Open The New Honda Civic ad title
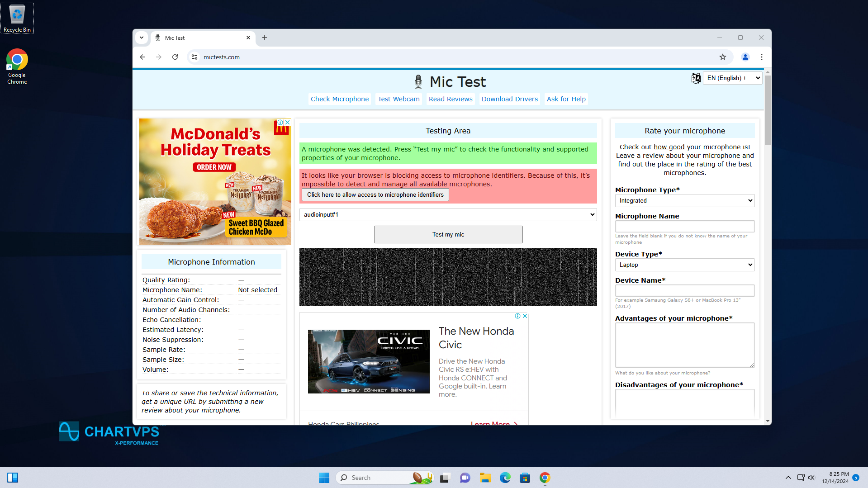 [x=476, y=338]
